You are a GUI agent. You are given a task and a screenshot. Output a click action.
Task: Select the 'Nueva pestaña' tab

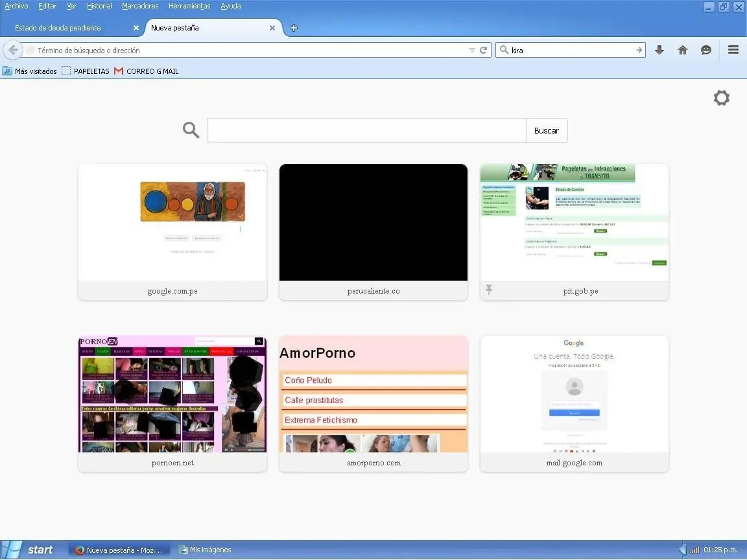pyautogui.click(x=213, y=28)
